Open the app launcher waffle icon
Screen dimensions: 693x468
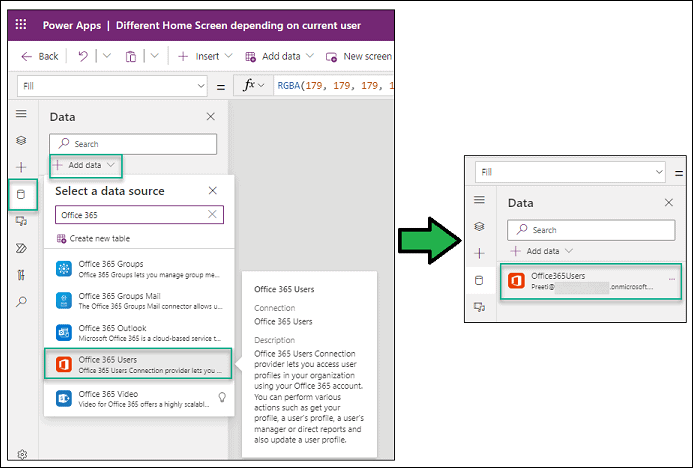click(x=21, y=24)
